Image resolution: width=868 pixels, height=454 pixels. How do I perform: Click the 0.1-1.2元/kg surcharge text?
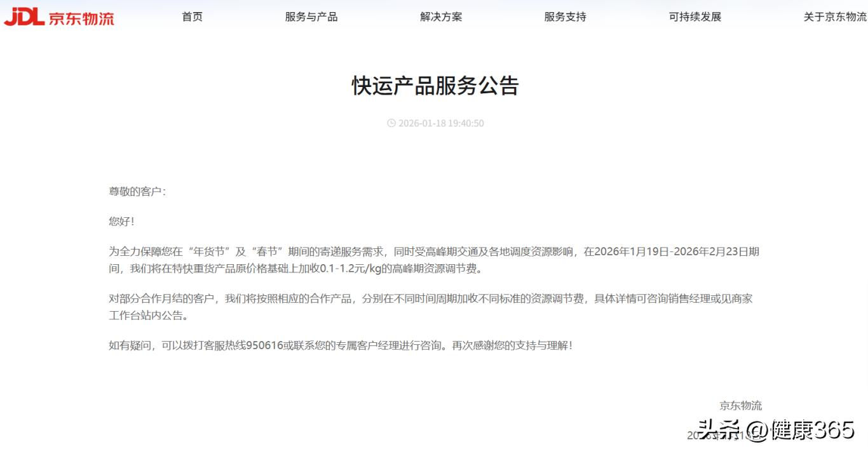pos(350,269)
